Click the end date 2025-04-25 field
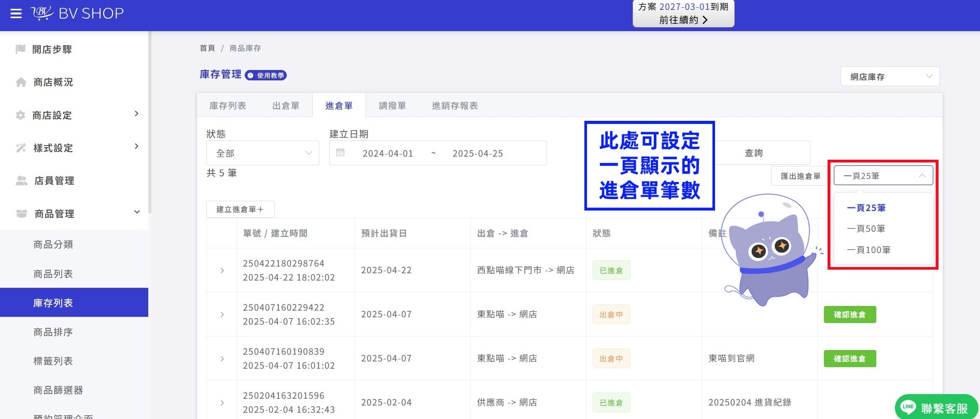Screen dimensions: 980x419 click(478, 153)
